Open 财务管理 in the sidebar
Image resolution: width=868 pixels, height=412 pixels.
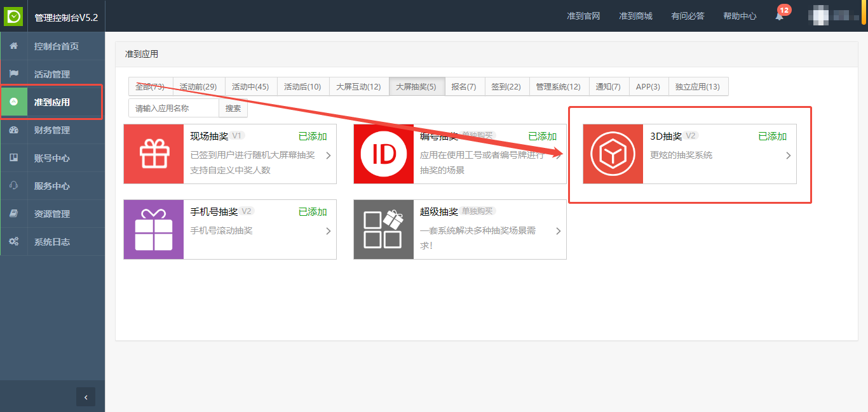click(52, 130)
